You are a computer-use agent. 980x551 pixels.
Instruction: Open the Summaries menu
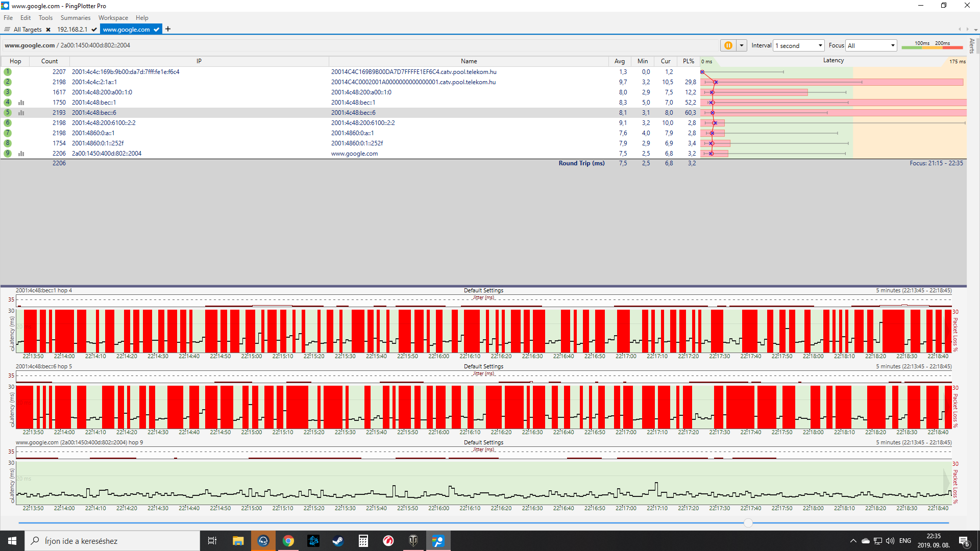click(x=75, y=18)
